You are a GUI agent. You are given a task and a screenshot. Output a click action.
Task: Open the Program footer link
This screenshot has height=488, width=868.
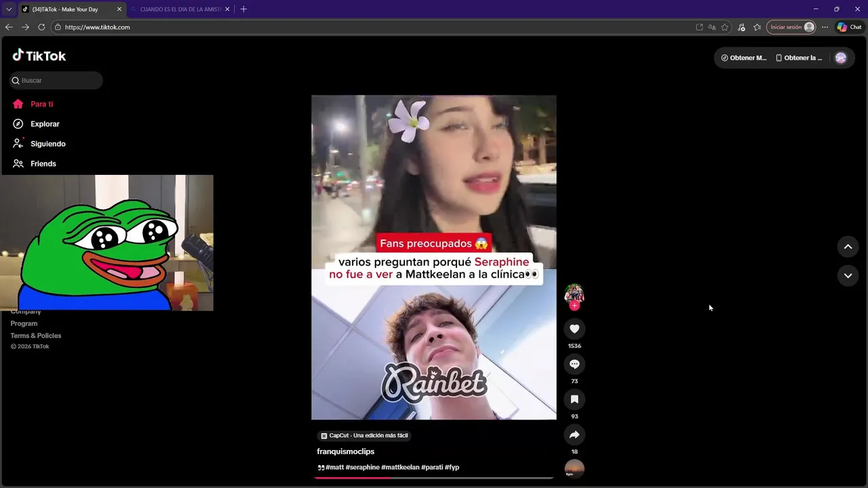point(24,323)
